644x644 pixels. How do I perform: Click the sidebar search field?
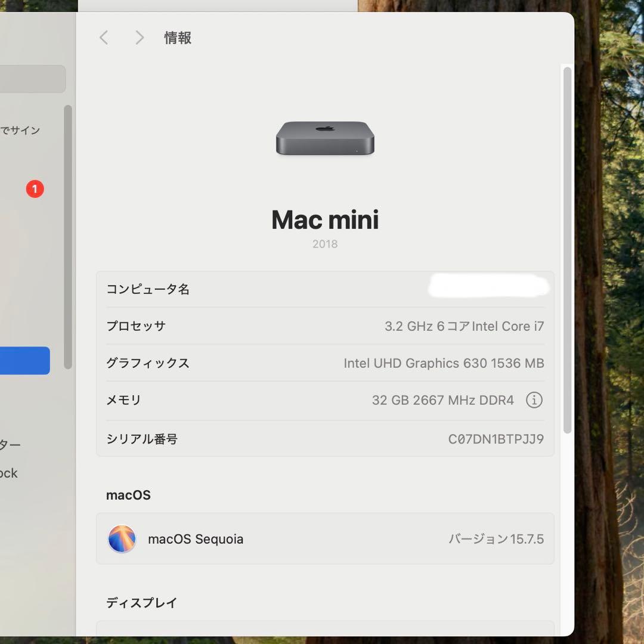tap(33, 79)
